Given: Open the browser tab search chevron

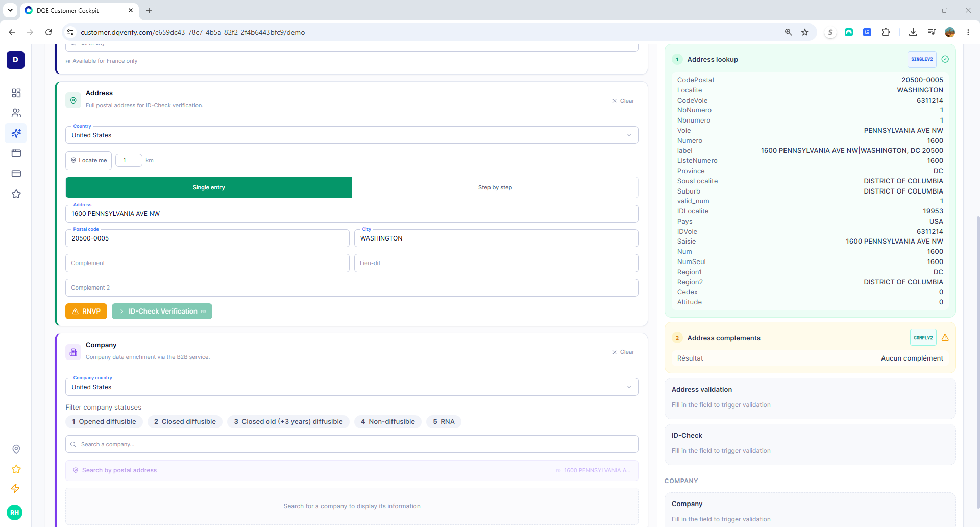Looking at the screenshot, I should pyautogui.click(x=10, y=10).
